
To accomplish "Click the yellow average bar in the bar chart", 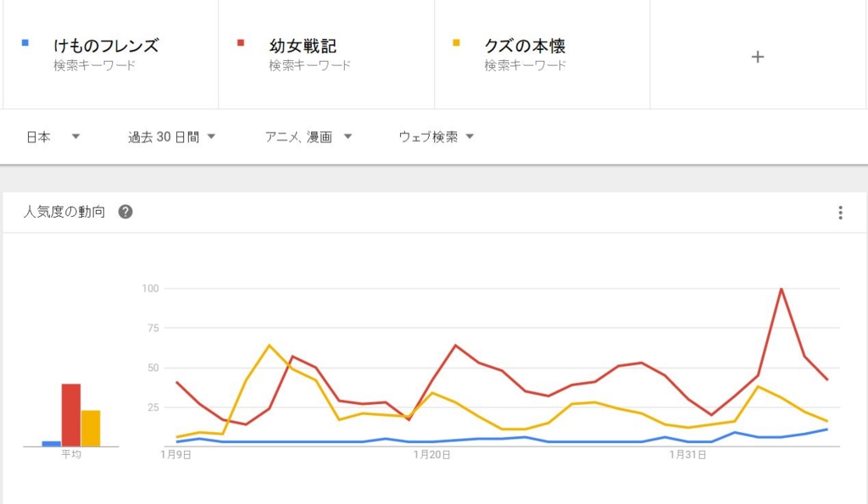I will click(91, 429).
